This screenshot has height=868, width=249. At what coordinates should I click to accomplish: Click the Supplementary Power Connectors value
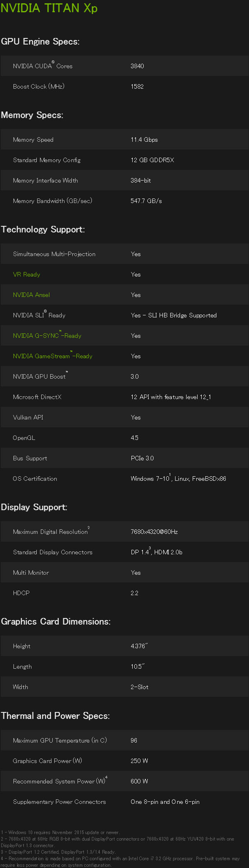pyautogui.click(x=165, y=802)
